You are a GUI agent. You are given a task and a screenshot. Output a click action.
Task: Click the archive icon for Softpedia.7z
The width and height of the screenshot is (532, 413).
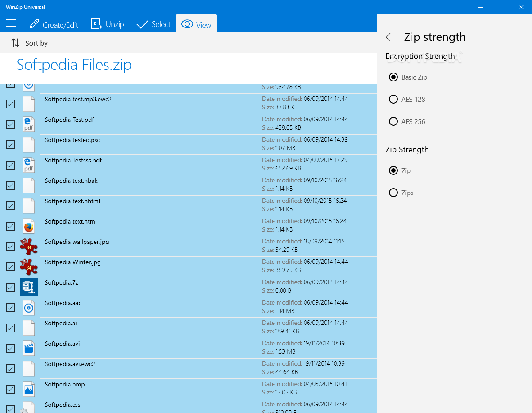pyautogui.click(x=29, y=287)
